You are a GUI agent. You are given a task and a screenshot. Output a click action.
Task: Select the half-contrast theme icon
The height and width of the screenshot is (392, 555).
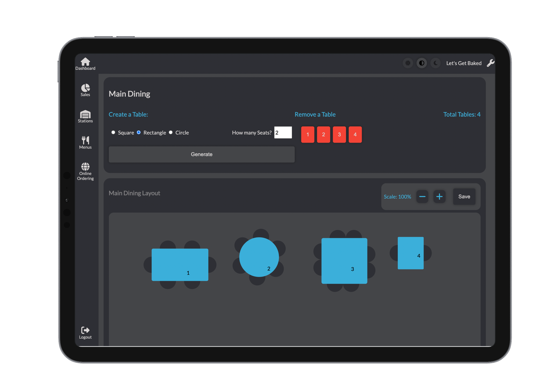[x=422, y=63]
